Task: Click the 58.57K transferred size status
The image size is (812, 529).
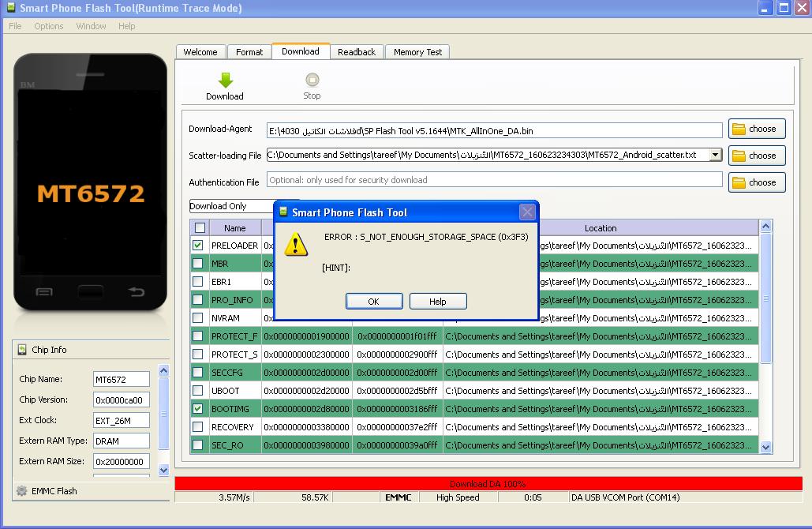Action: point(315,497)
